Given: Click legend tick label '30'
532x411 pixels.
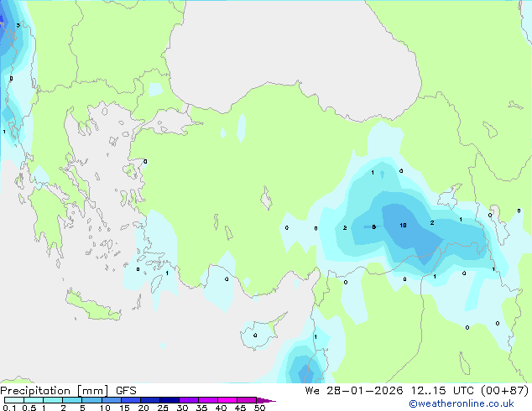Looking at the screenshot, I should [x=182, y=408].
